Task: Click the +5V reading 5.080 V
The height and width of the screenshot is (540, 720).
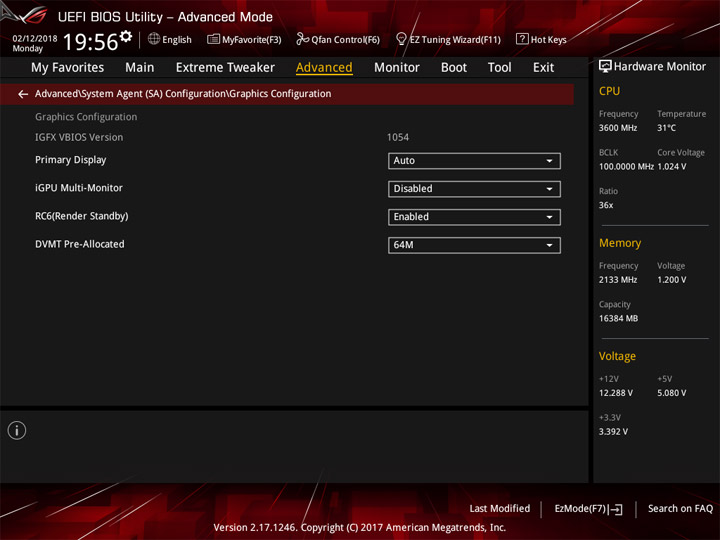Action: pos(671,393)
